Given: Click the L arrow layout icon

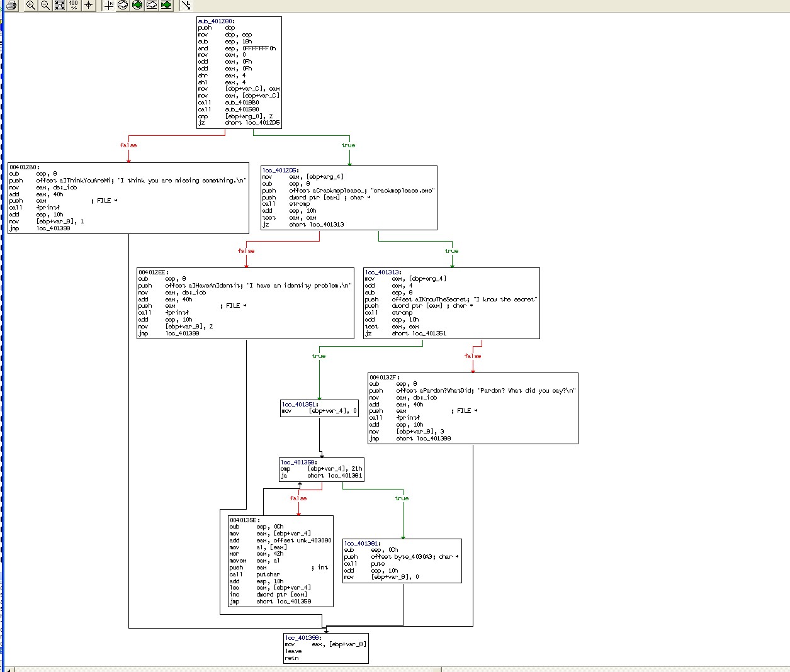Looking at the screenshot, I should [x=186, y=5].
